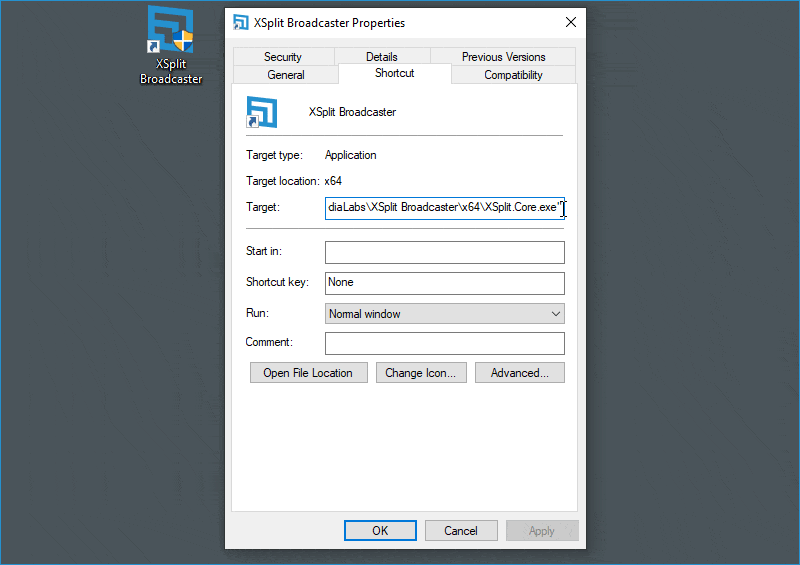Select the Shortcut tab

click(394, 73)
